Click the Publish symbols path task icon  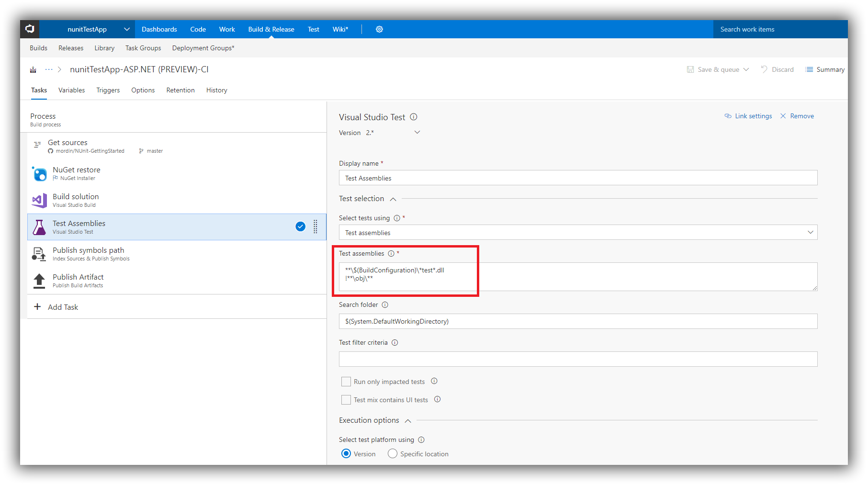[x=39, y=254]
